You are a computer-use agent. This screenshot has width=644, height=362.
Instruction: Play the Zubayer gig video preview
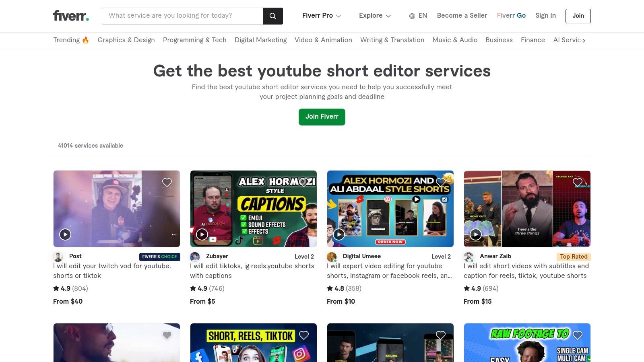(x=202, y=234)
